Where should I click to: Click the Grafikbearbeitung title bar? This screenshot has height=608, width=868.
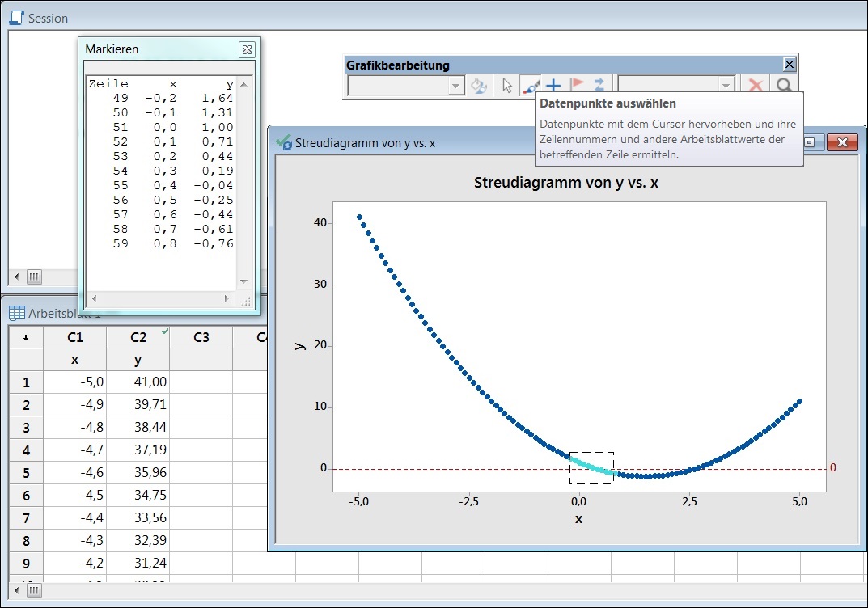564,65
